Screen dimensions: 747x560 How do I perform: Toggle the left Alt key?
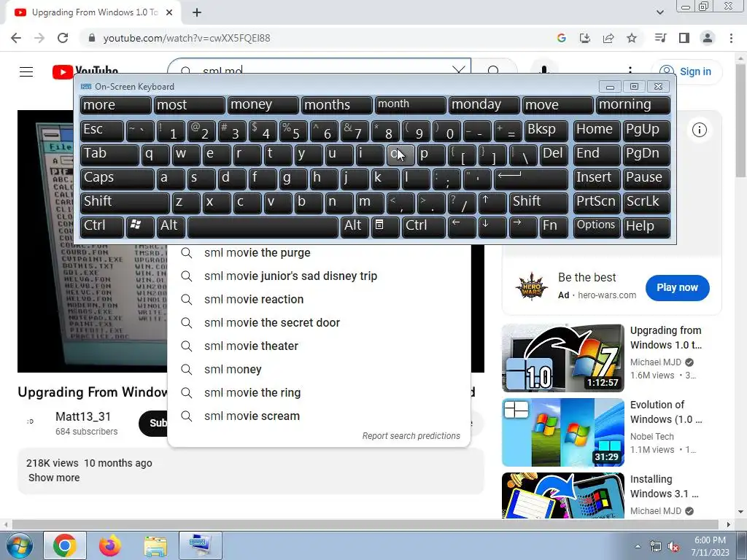pyautogui.click(x=171, y=226)
